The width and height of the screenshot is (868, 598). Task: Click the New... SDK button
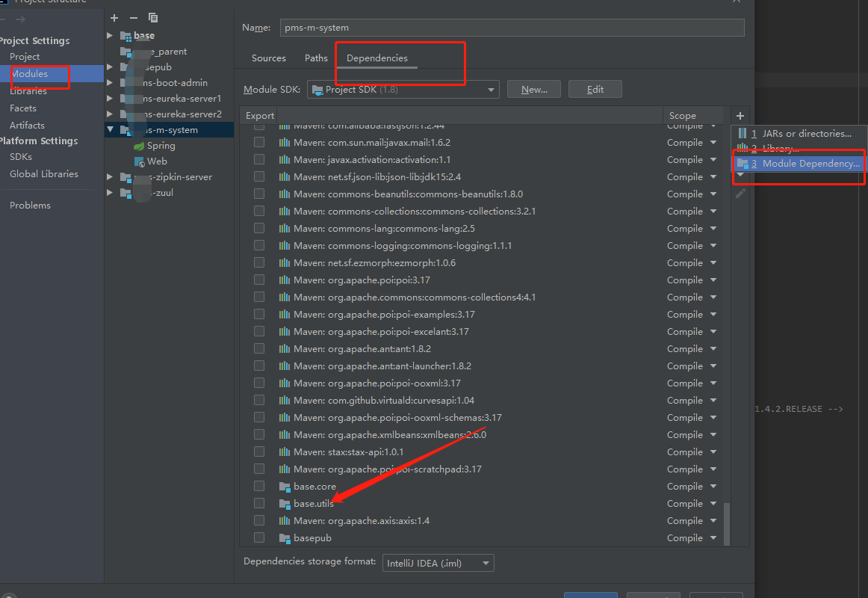pos(533,90)
